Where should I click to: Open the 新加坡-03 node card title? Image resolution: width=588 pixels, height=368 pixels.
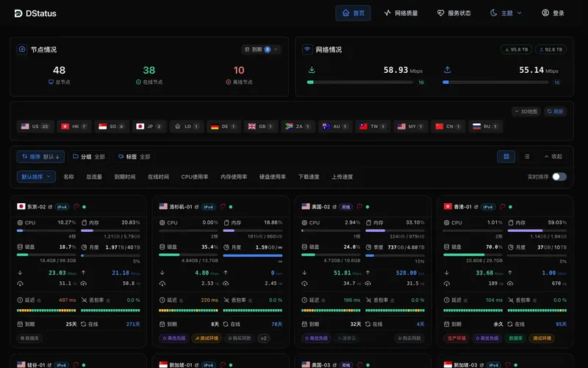tap(465, 365)
